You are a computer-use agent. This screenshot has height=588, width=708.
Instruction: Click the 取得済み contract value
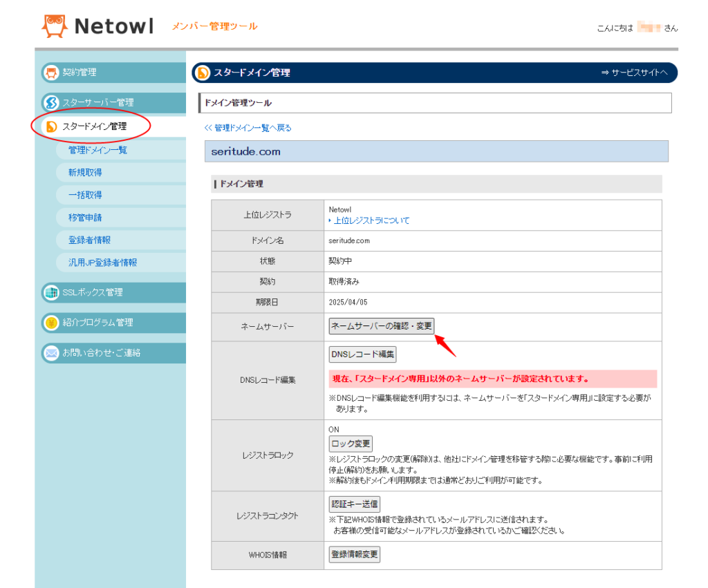[x=344, y=282]
